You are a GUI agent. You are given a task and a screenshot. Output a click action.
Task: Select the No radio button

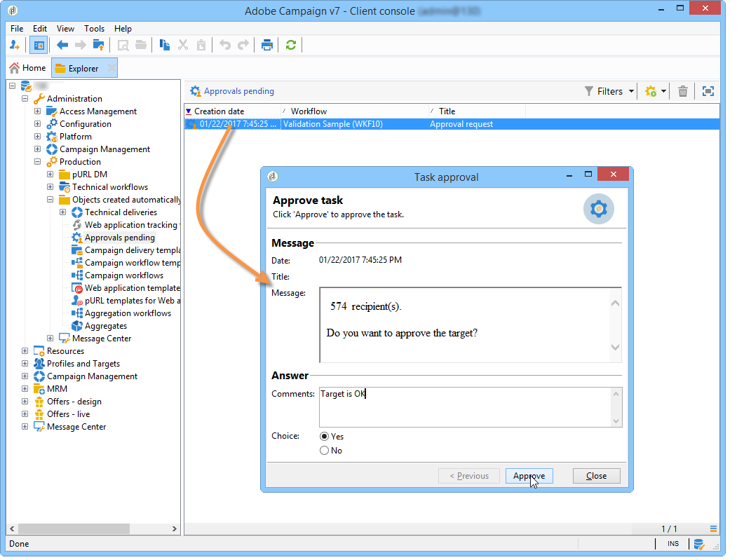[324, 451]
